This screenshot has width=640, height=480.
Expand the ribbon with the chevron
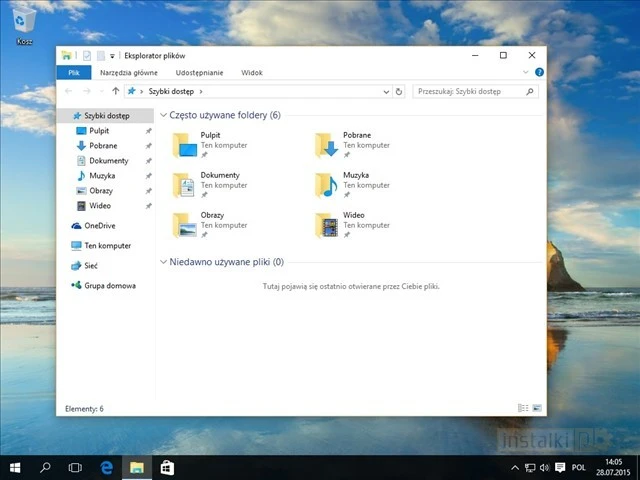point(526,72)
